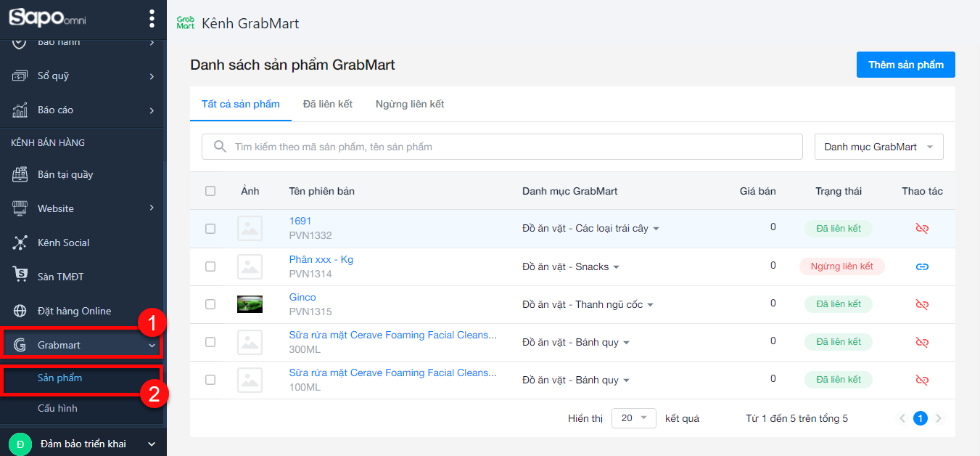Open product link Phân xxx - Kg
The width and height of the screenshot is (980, 456).
[x=321, y=259]
